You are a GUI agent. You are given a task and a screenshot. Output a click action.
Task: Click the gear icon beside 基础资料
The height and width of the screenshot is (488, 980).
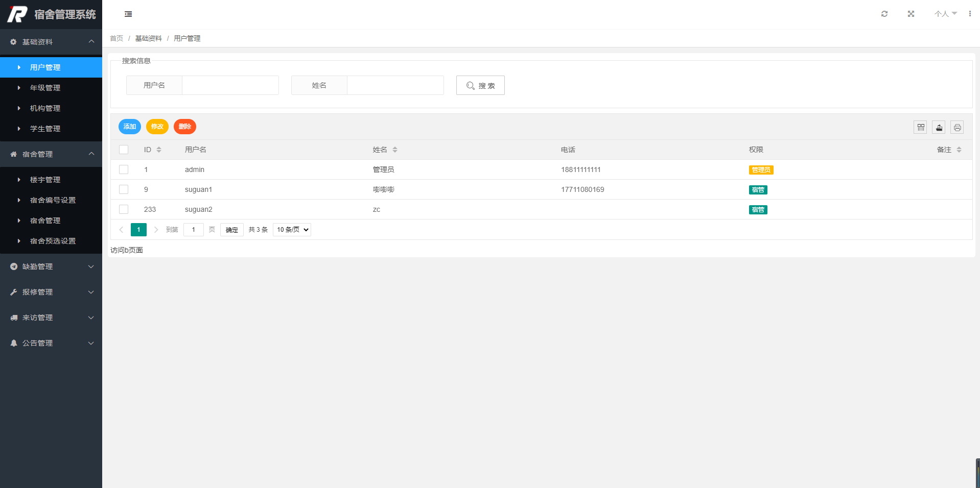tap(14, 42)
